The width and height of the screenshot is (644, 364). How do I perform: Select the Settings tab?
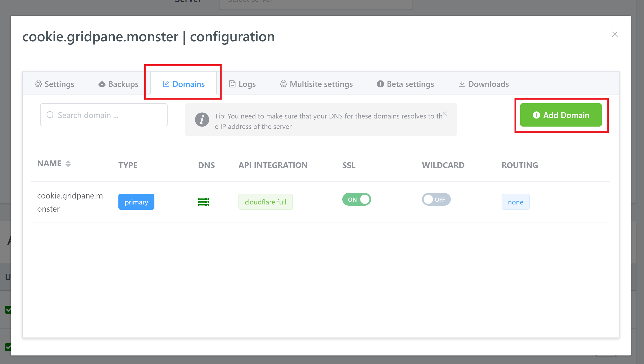pyautogui.click(x=54, y=83)
